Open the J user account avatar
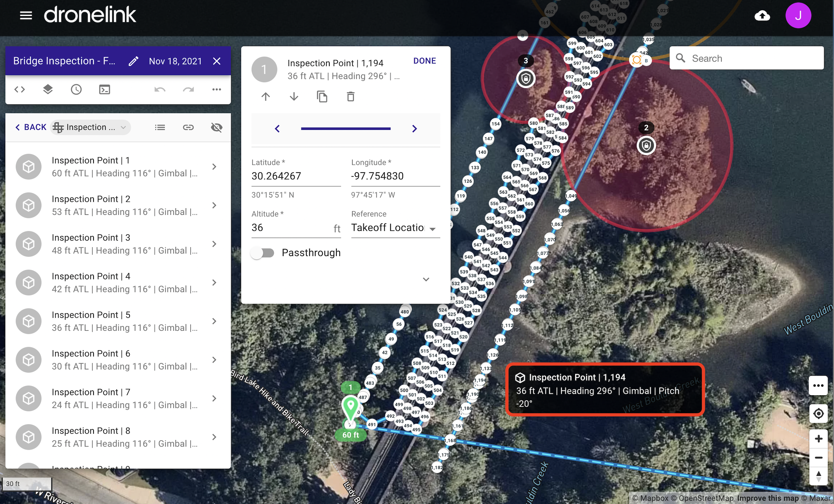 [x=798, y=15]
